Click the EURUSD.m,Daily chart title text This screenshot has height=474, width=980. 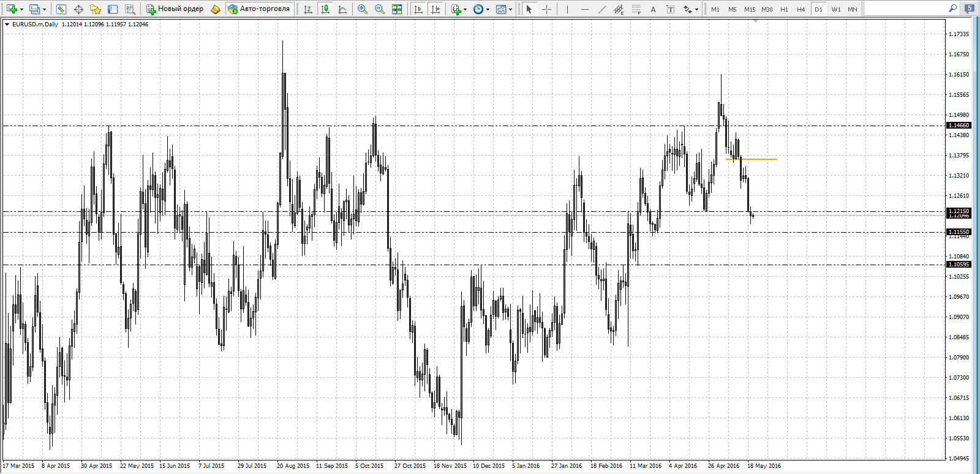pos(35,24)
